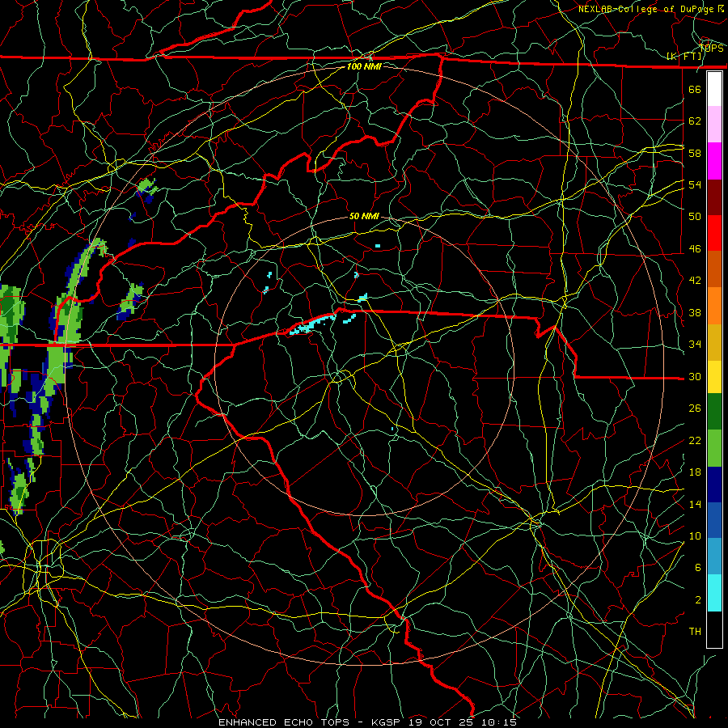Click the "6" legend value
The width and height of the screenshot is (728, 728).
pos(698,568)
